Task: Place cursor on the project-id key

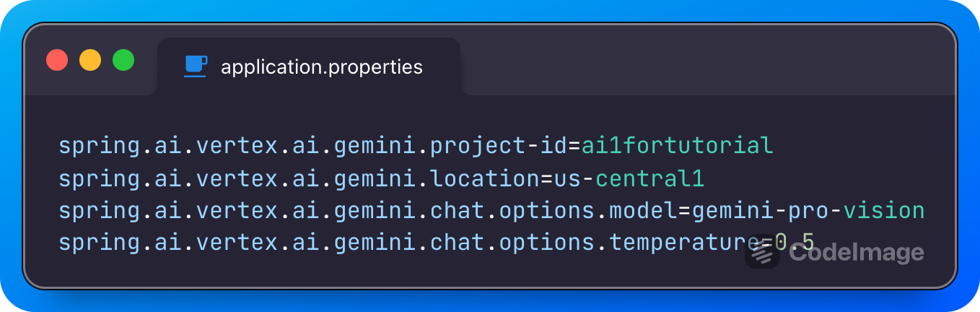Action: point(499,145)
